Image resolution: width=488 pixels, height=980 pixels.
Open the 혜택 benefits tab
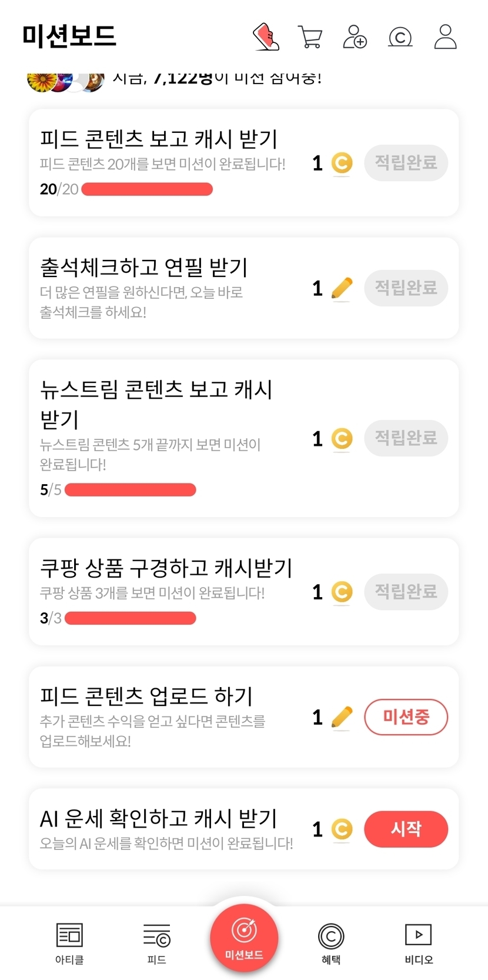coord(331,943)
